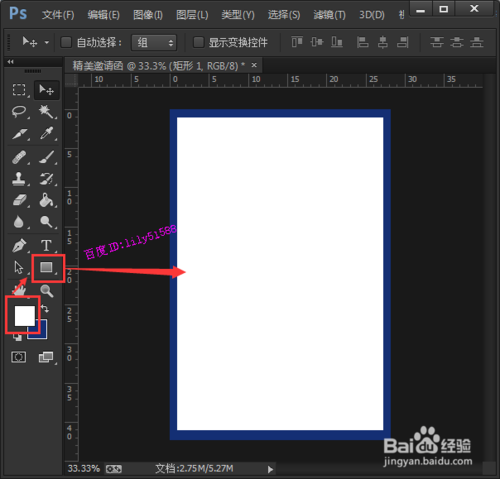Distribute top edges of layers
This screenshot has height=479, width=500.
click(437, 42)
